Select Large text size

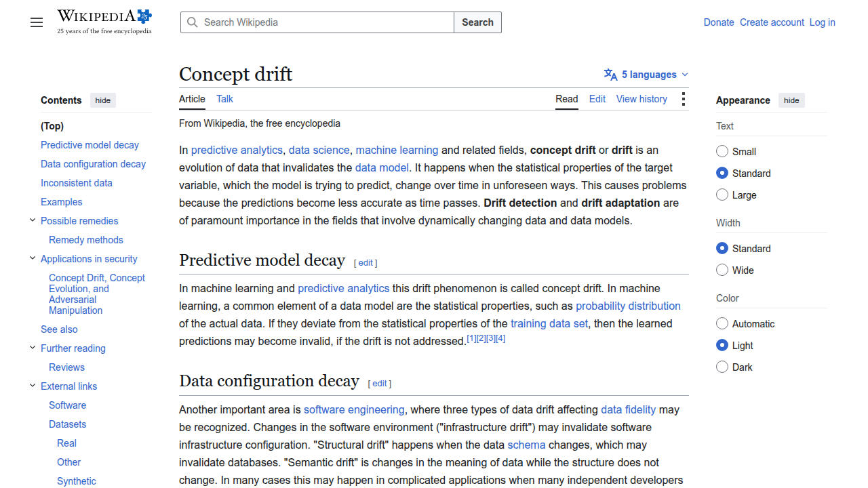(x=722, y=195)
